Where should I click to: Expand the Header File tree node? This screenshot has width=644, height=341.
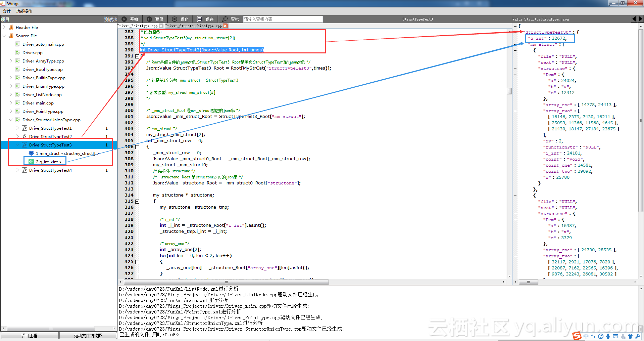point(4,27)
